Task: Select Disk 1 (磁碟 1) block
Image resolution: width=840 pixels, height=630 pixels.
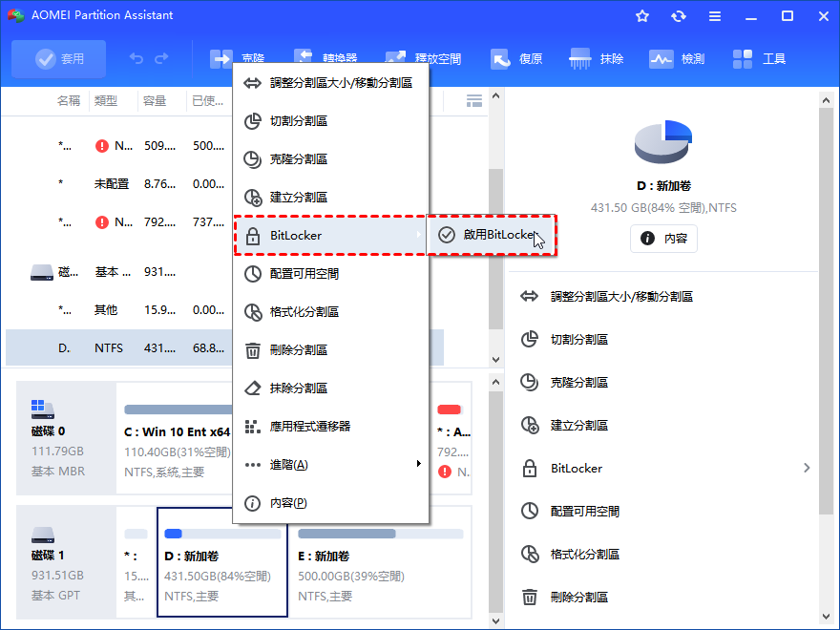Action: (67, 562)
